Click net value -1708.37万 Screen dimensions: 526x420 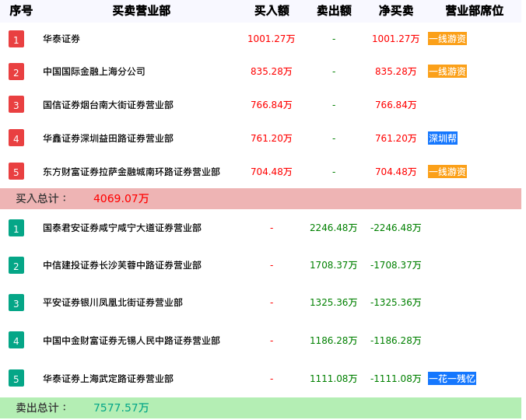point(395,265)
